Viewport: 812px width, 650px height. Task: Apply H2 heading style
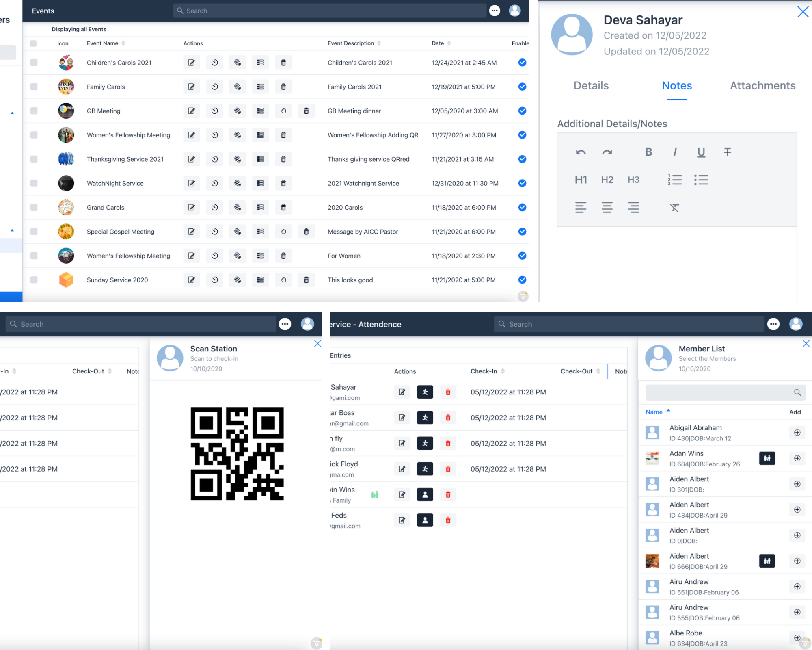pyautogui.click(x=607, y=180)
